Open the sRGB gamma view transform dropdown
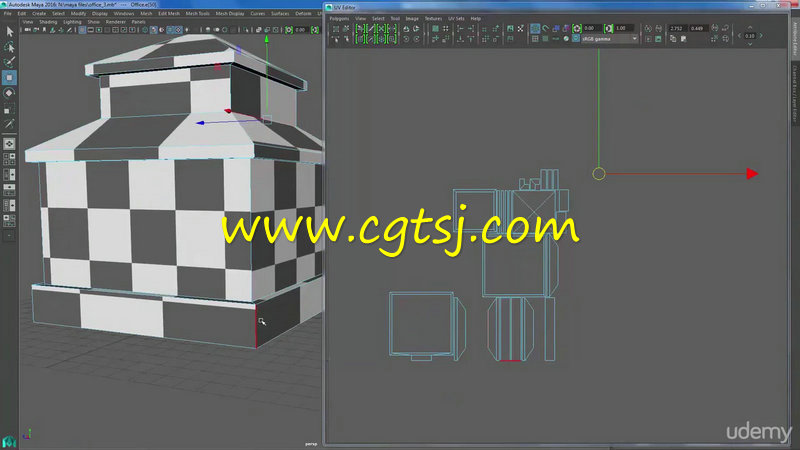 (610, 39)
